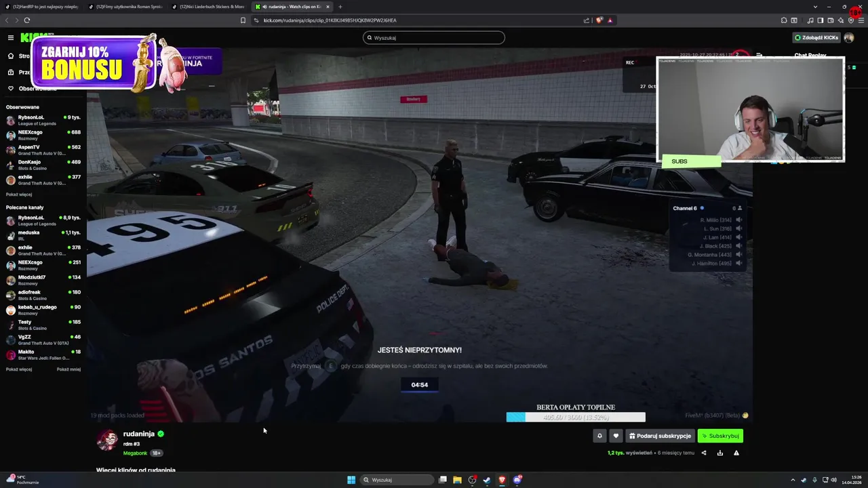Click rudaninja's channel avatar below the video
The width and height of the screenshot is (868, 488).
click(107, 440)
